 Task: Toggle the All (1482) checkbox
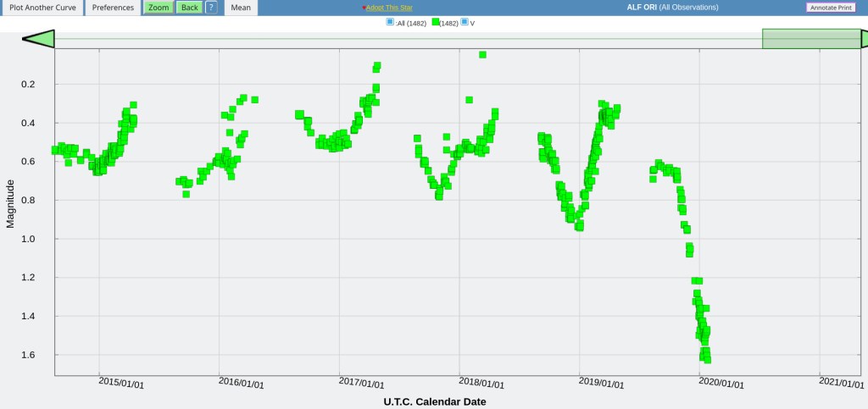pos(390,22)
